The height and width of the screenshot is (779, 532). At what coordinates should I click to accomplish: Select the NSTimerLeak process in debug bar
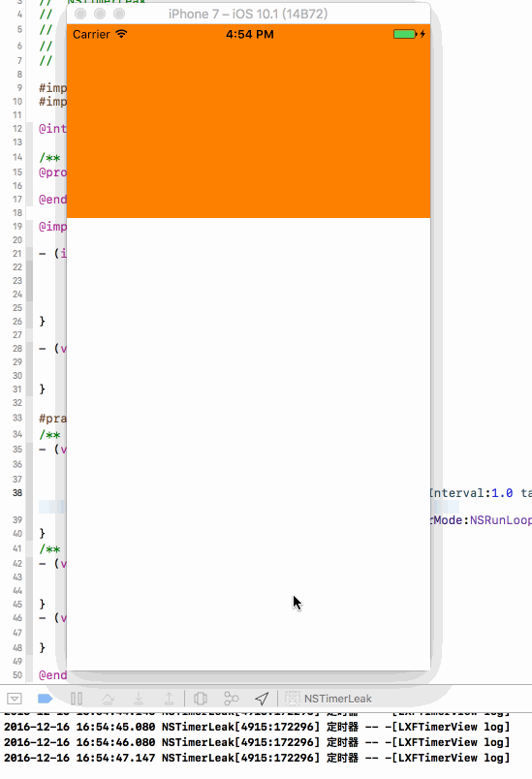click(x=329, y=699)
